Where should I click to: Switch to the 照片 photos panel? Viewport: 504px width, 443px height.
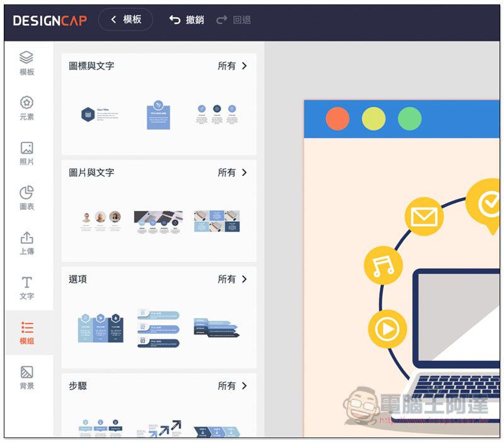coord(26,151)
